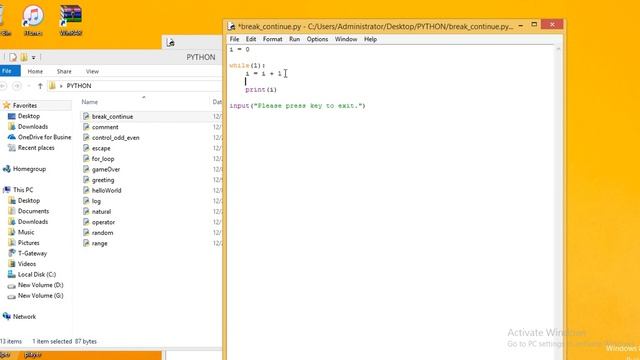Open Videos folder under This PC

[x=27, y=264]
